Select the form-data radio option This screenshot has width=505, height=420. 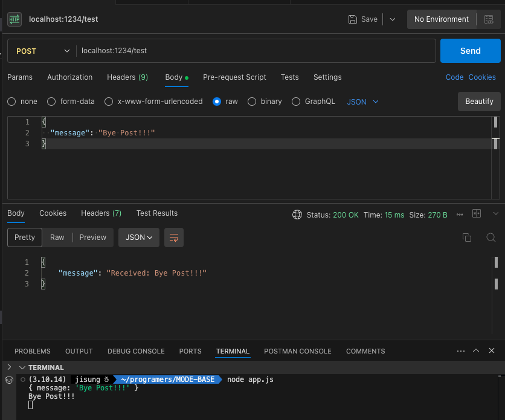[51, 102]
